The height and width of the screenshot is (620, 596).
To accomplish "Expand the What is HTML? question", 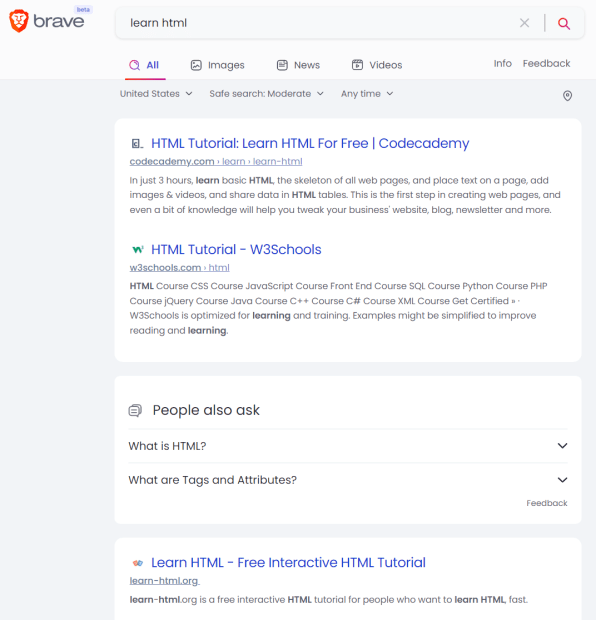I will (x=348, y=446).
